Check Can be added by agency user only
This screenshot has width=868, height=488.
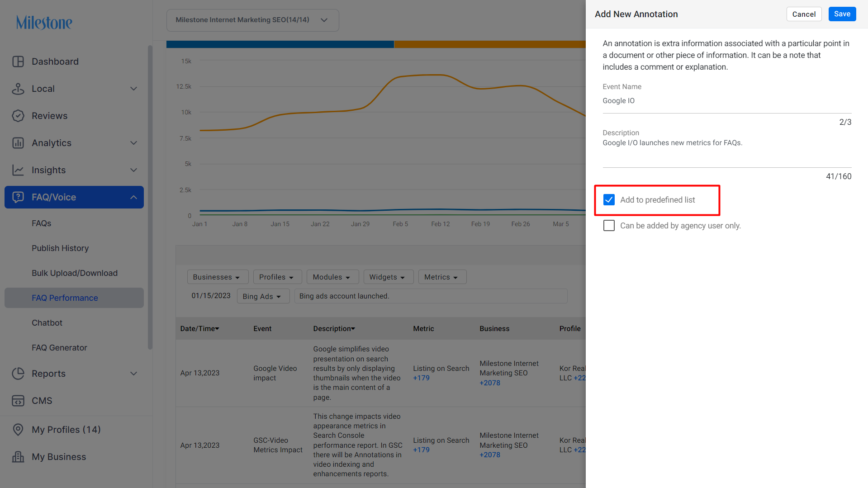click(x=609, y=226)
